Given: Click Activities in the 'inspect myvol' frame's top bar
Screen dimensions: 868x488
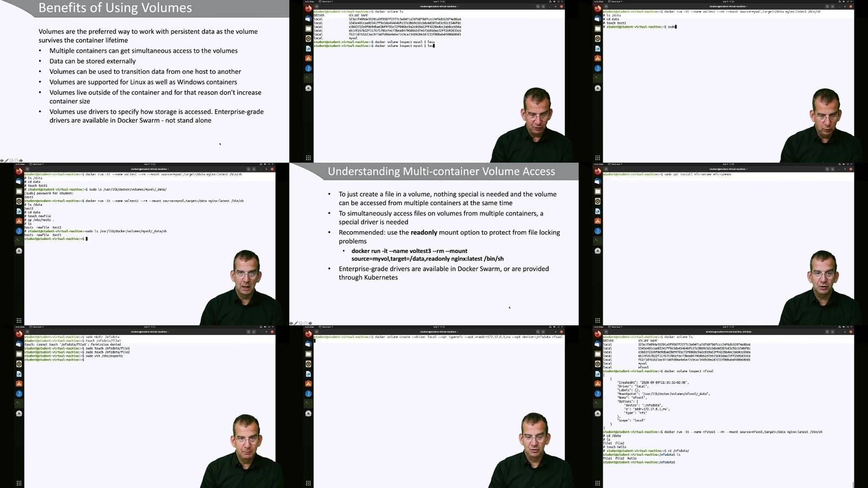Looking at the screenshot, I should click(309, 1).
